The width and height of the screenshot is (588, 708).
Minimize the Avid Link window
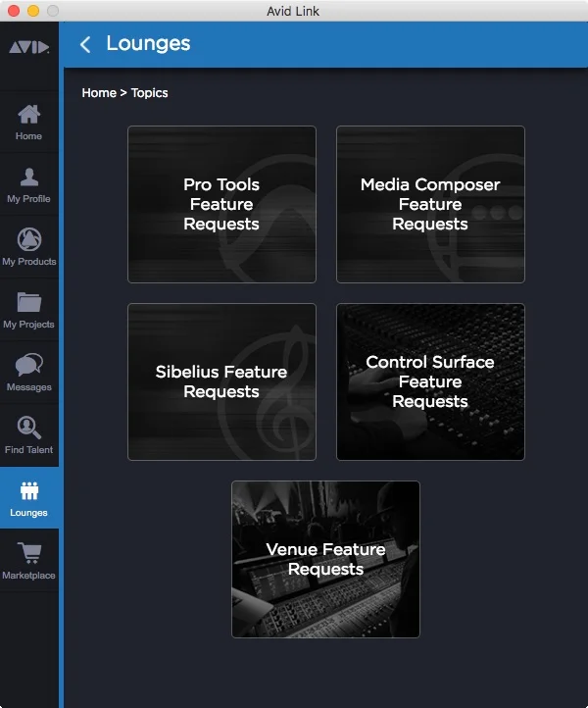[33, 11]
